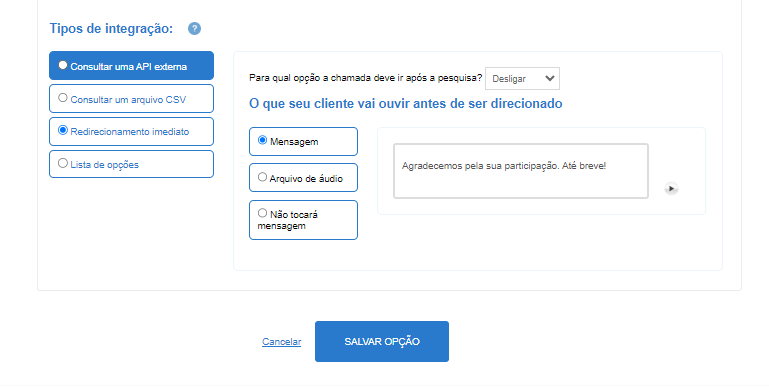Click the chevron arrow in Desligar combo box

coord(550,78)
